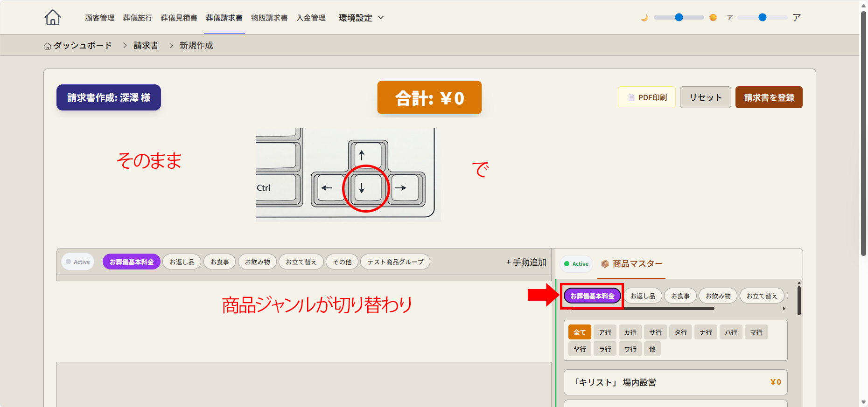Click the sun brightness icon
Screen dimensions: 868x407
point(713,18)
